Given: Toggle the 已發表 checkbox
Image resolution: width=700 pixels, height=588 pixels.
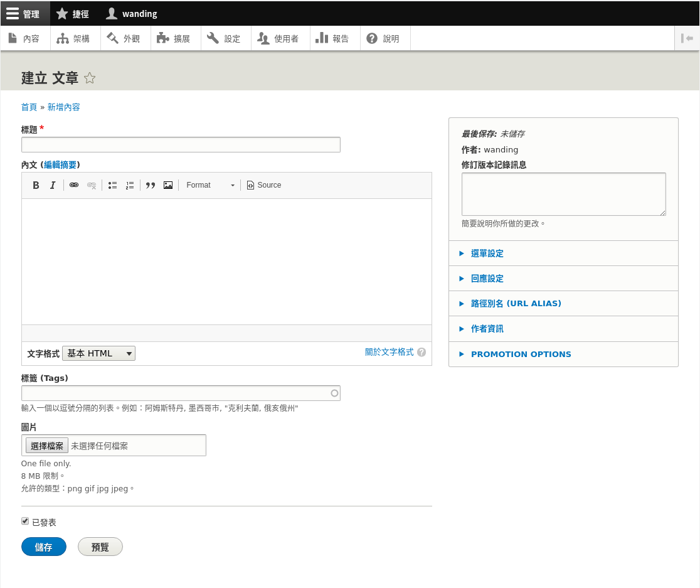Looking at the screenshot, I should click(25, 521).
